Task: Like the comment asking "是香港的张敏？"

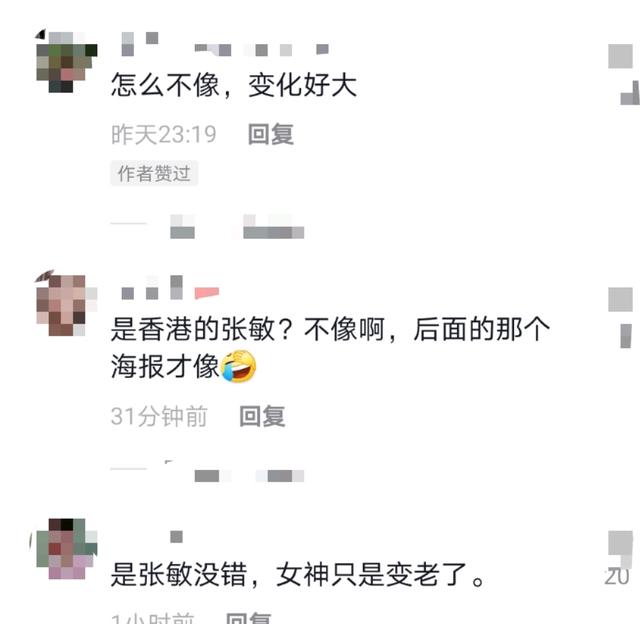Action: 620,300
